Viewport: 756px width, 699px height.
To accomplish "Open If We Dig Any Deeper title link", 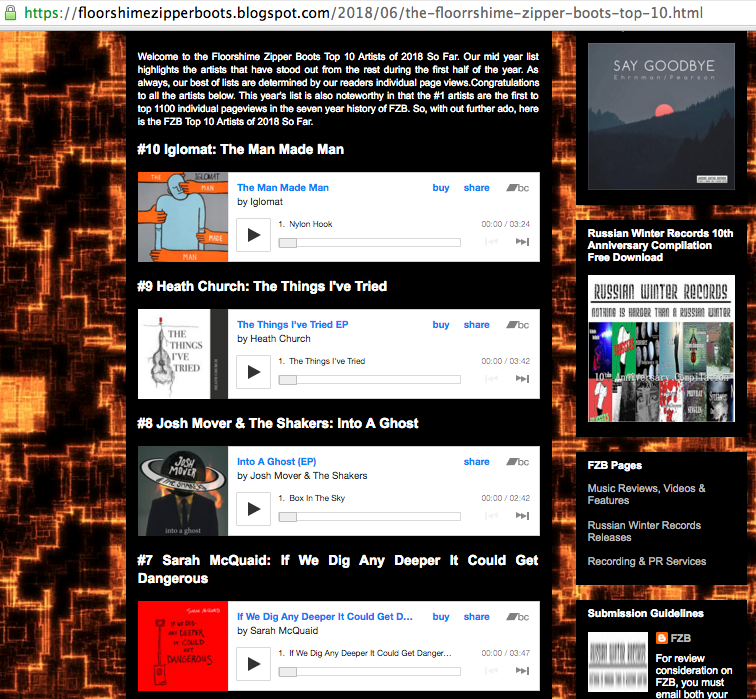I will pos(325,617).
